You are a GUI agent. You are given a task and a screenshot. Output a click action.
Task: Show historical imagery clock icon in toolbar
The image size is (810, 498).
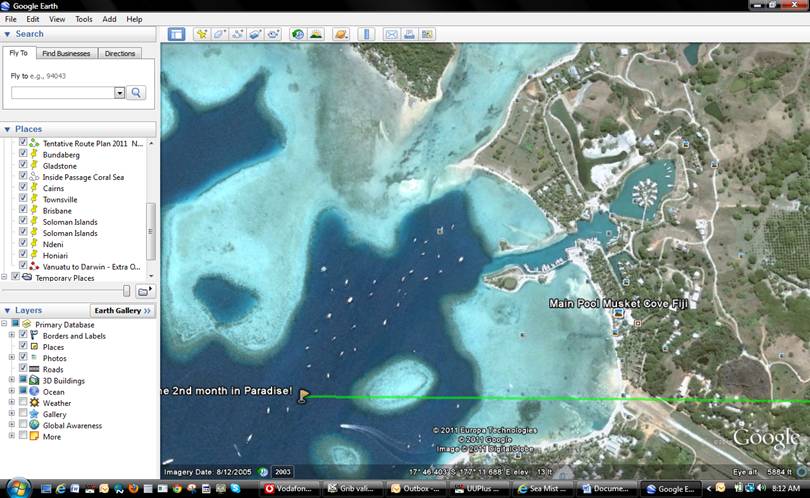click(x=298, y=35)
